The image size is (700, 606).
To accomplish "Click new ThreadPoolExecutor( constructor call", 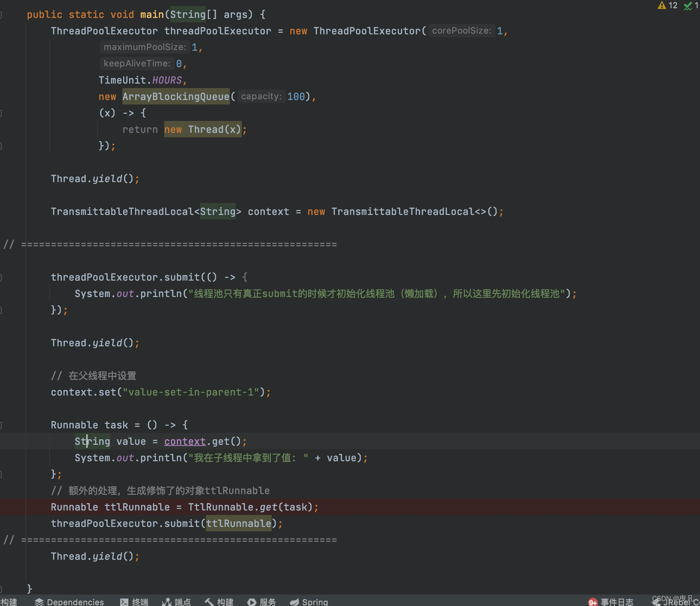I will coord(358,31).
